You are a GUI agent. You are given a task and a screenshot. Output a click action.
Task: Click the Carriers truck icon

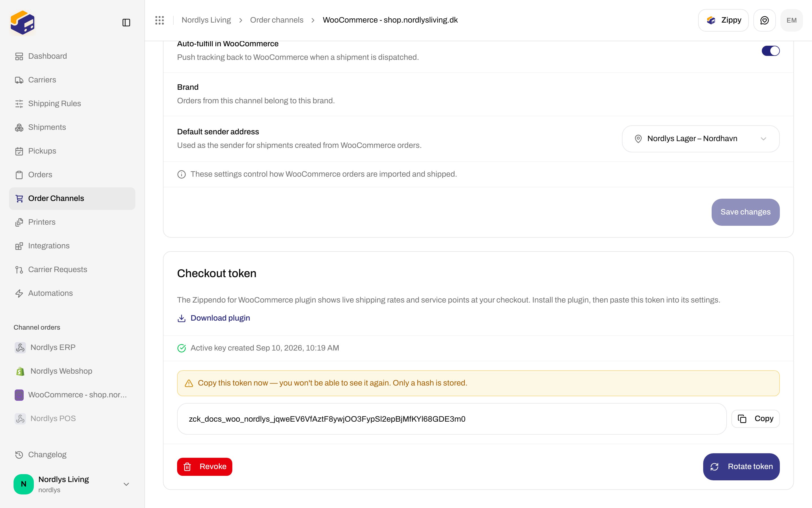[x=19, y=80]
